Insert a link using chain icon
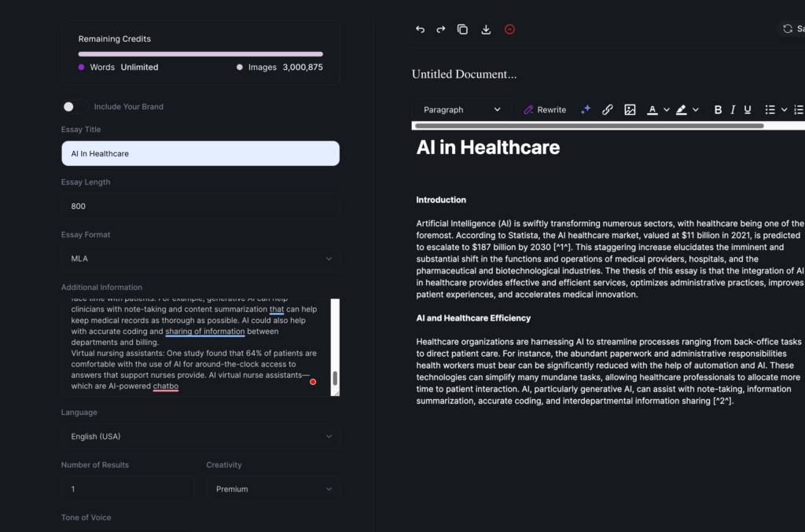The width and height of the screenshot is (805, 532). 608,110
